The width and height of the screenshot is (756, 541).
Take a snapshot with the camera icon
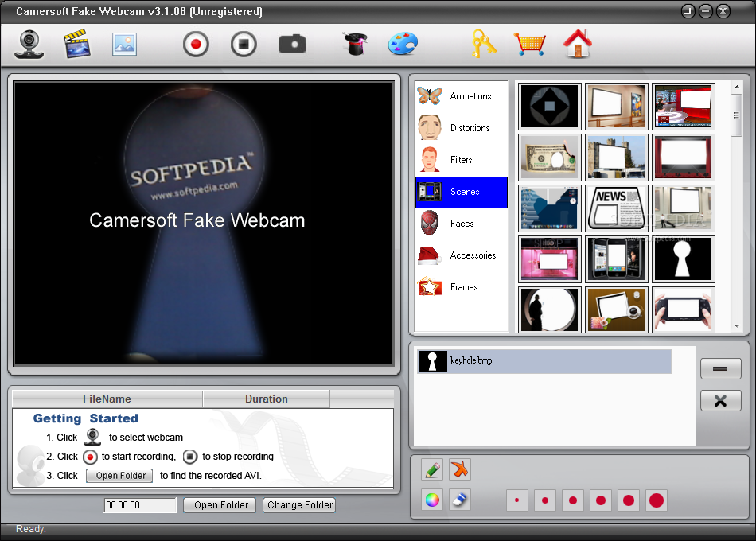point(292,45)
